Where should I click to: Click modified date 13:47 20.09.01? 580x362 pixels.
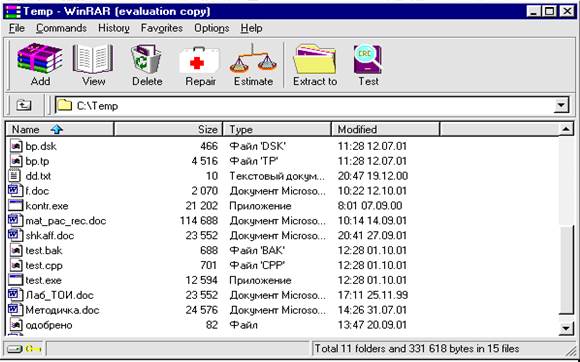(x=372, y=325)
